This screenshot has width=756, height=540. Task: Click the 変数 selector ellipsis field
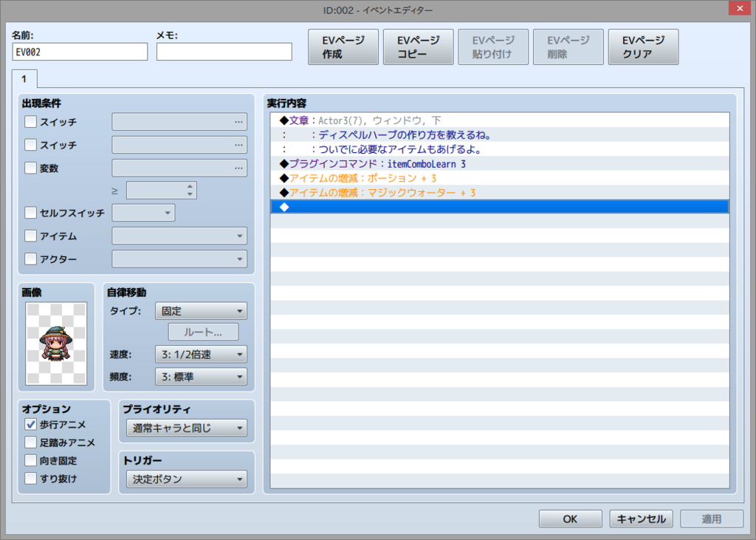point(179,168)
